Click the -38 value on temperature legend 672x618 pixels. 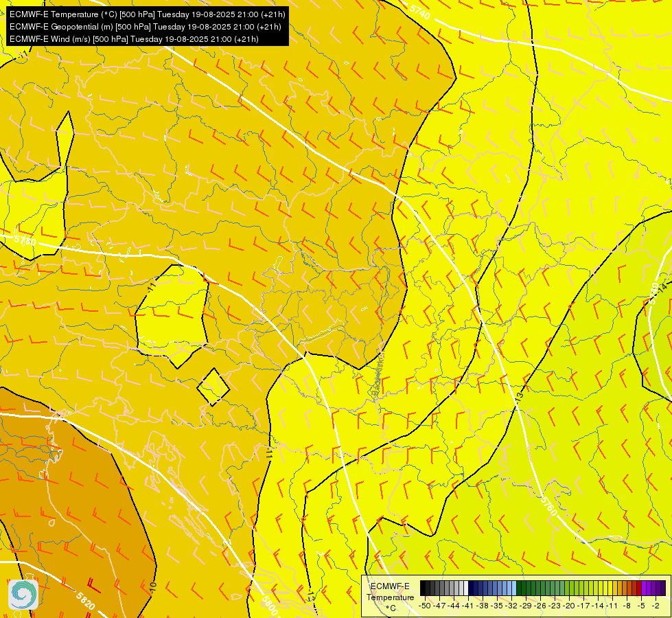click(x=482, y=606)
